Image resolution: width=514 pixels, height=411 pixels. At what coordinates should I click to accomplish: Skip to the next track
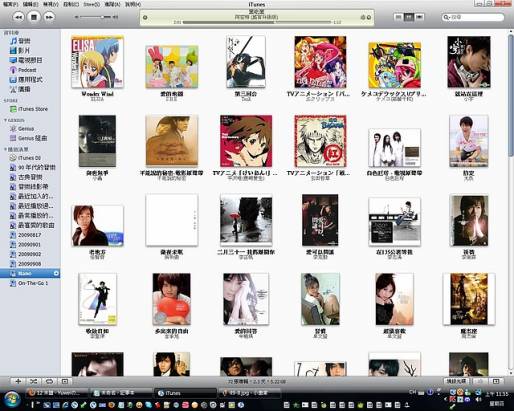pyautogui.click(x=49, y=17)
